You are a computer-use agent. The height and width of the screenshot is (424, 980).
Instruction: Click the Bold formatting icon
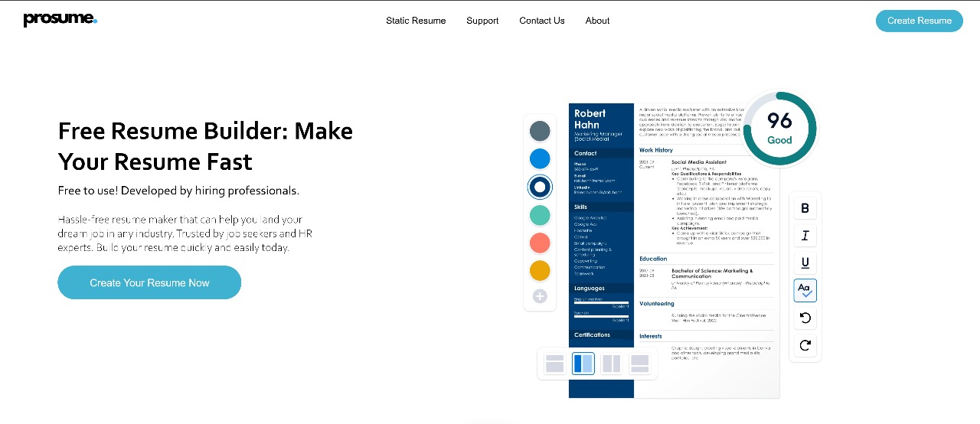point(805,208)
